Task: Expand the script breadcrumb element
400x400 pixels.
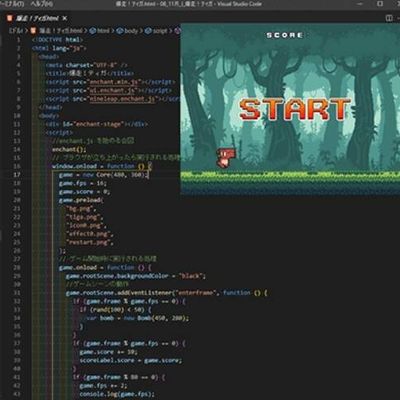Action: point(156,31)
